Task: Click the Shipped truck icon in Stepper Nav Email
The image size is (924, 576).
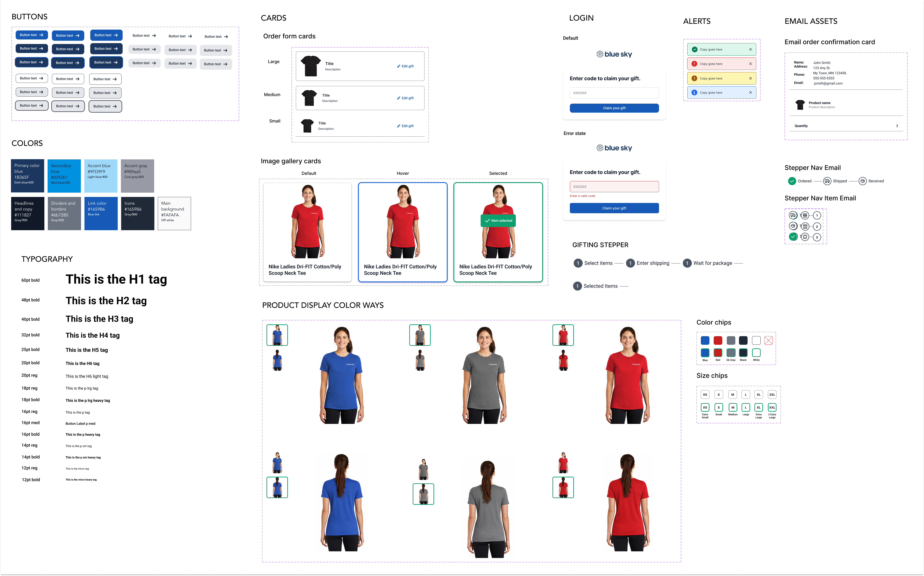Action: coord(827,181)
